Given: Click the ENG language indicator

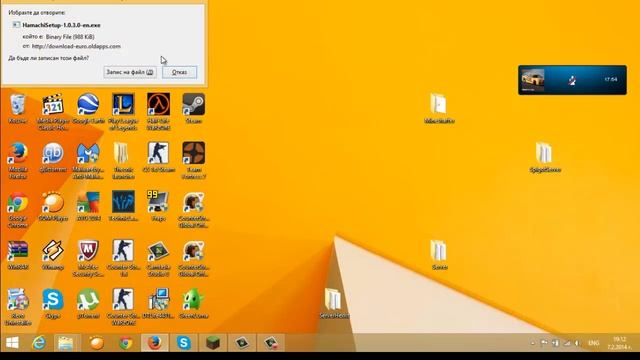Looking at the screenshot, I should tap(593, 344).
